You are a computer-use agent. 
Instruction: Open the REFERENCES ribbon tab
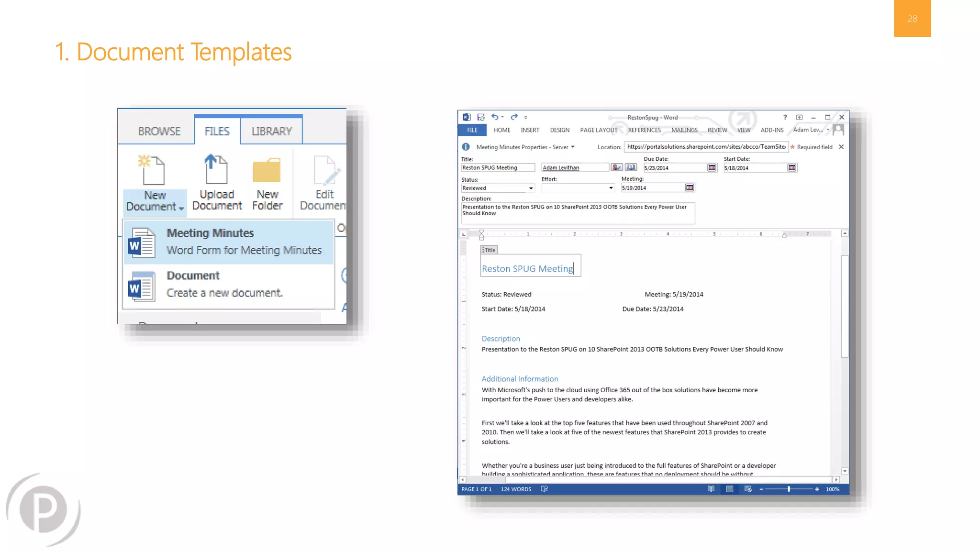(x=644, y=130)
